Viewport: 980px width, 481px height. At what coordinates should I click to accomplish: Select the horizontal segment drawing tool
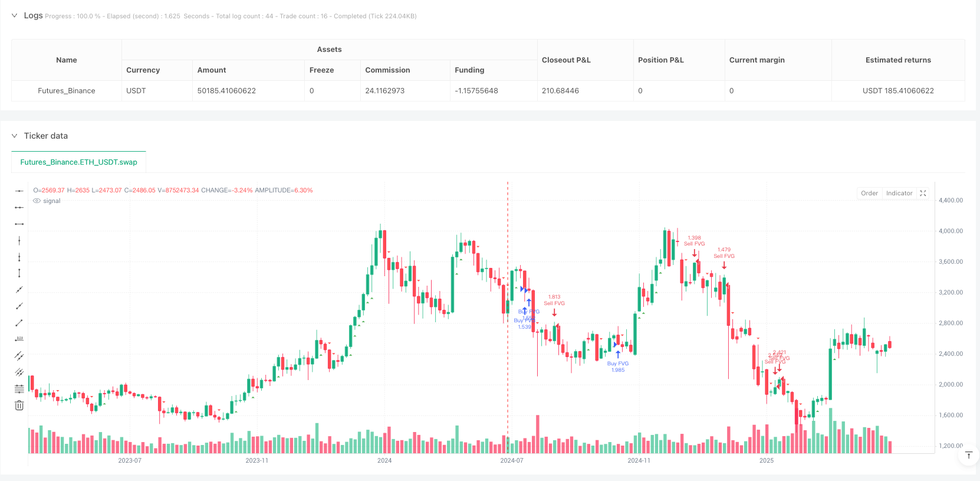coord(19,224)
